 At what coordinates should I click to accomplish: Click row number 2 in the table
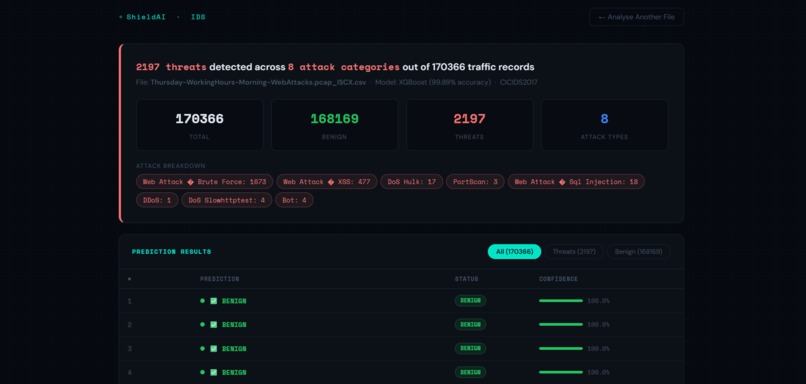click(x=130, y=324)
